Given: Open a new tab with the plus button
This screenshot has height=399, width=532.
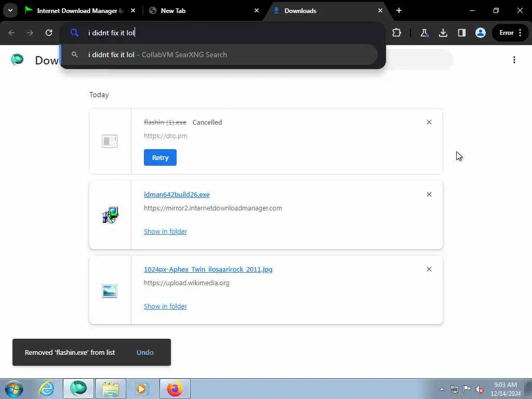Looking at the screenshot, I should tap(399, 11).
